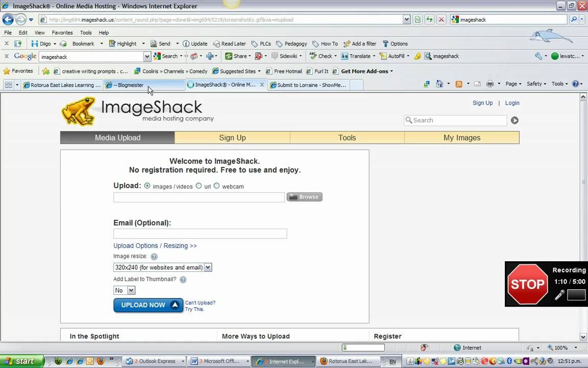Open Microsoft Office group in the taskbar
Image resolution: width=588 pixels, height=368 pixels.
(x=219, y=361)
